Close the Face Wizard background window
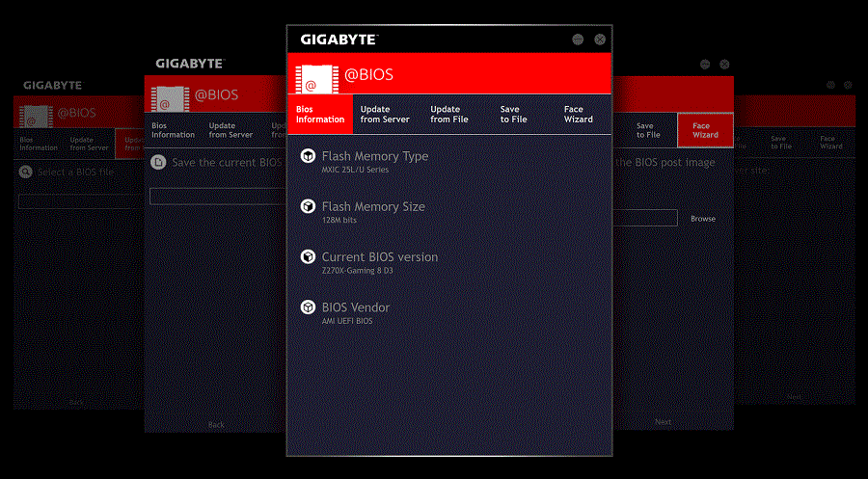Screen dimensions: 868x479 (x=724, y=65)
